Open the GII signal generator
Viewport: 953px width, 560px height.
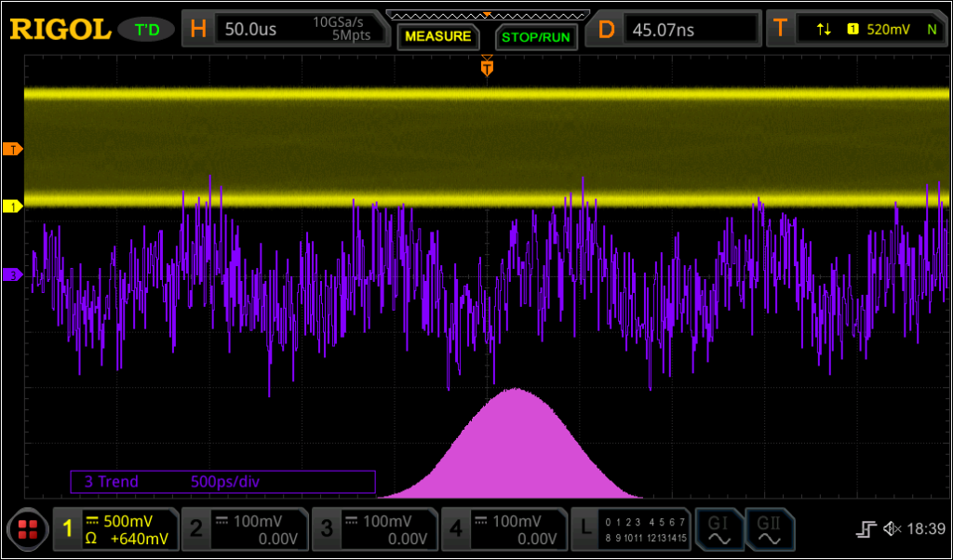point(769,529)
